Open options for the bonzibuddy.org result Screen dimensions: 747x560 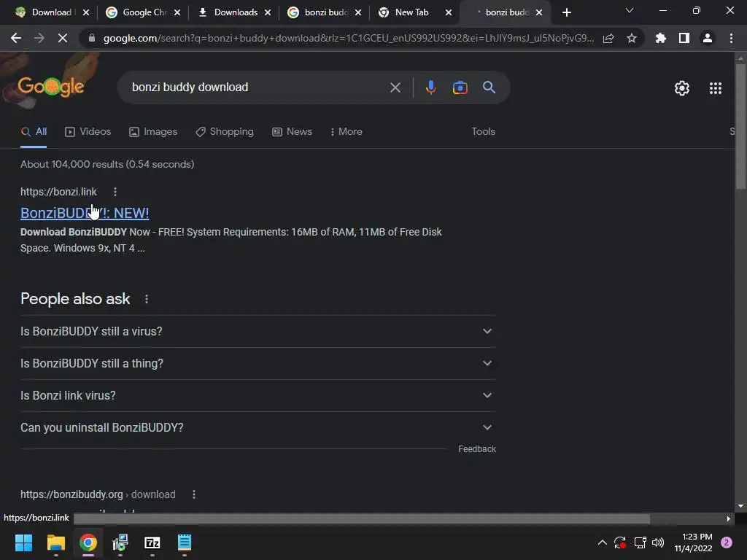pos(193,495)
